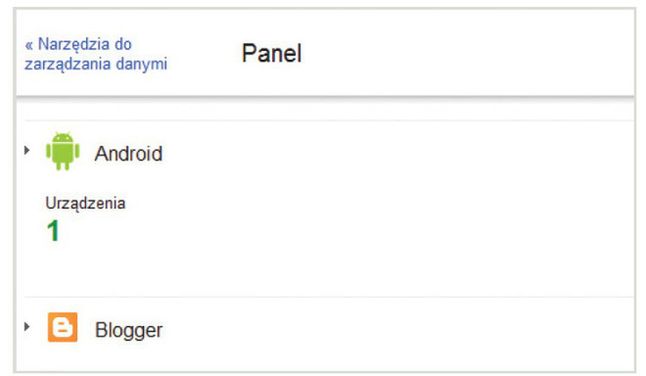Click the Panel page heading
The image size is (646, 376).
(272, 54)
